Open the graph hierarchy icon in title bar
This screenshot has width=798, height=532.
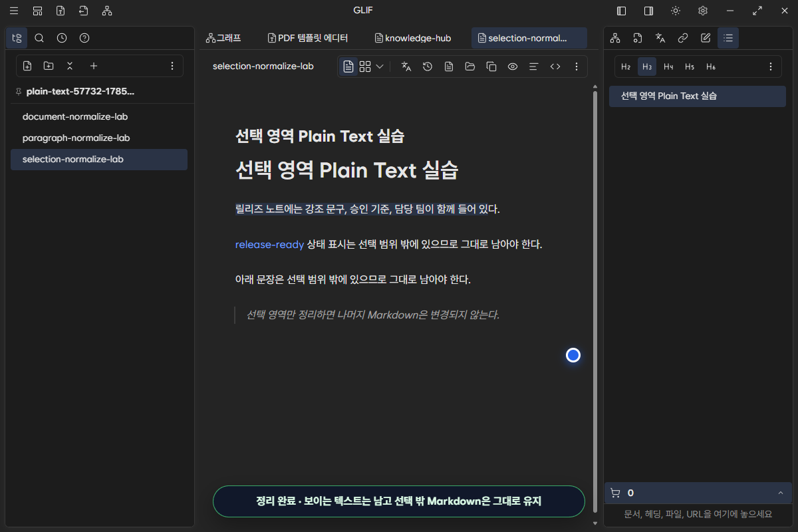pos(106,11)
